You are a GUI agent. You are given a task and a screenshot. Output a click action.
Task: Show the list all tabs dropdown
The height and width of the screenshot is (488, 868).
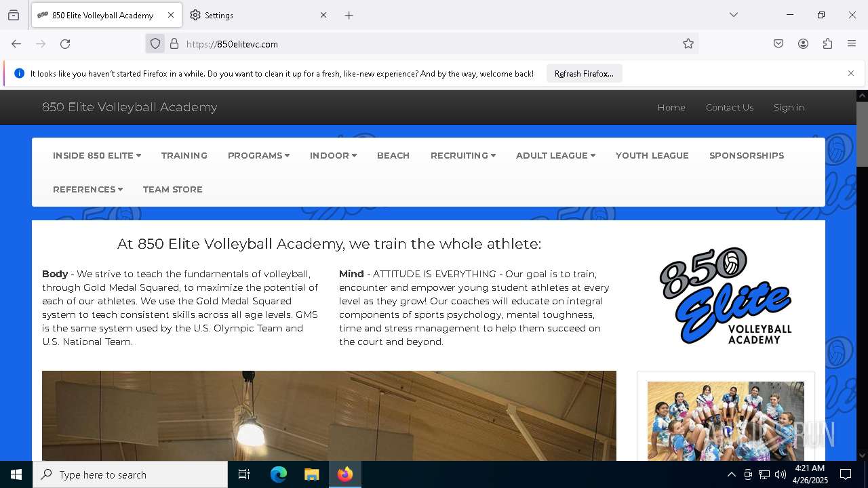(x=734, y=15)
